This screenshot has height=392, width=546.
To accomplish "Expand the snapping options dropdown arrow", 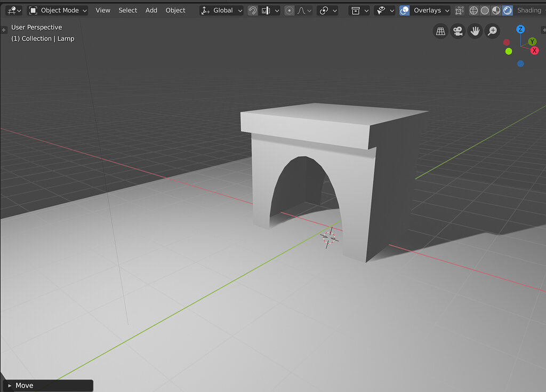I will pos(276,10).
